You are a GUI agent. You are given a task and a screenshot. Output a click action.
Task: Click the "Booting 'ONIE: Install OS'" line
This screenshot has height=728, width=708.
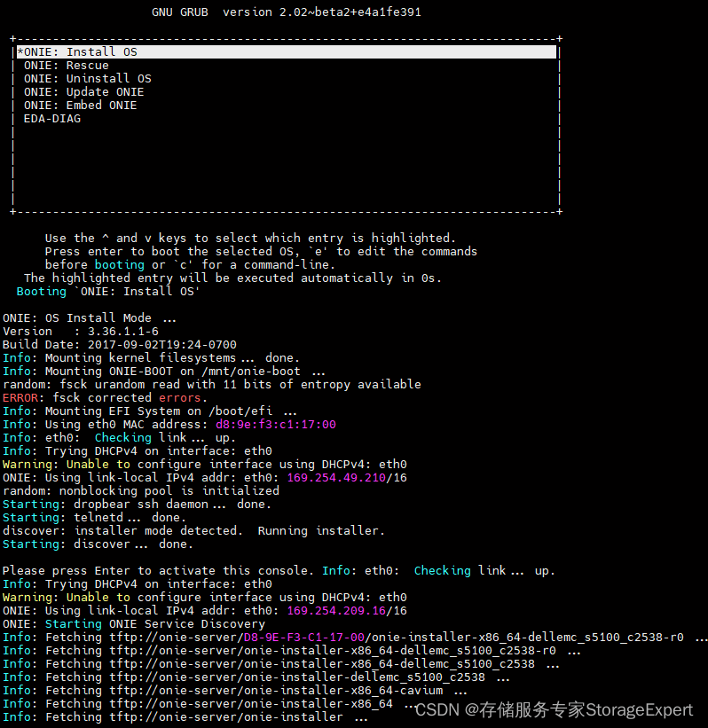click(x=107, y=292)
